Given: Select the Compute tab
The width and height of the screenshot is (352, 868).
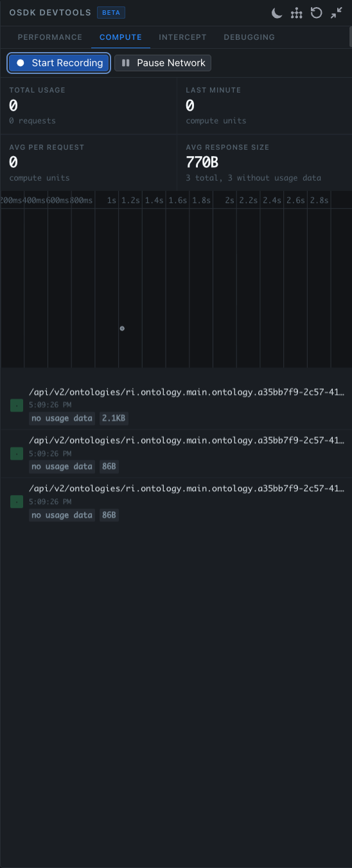Looking at the screenshot, I should click(x=121, y=37).
